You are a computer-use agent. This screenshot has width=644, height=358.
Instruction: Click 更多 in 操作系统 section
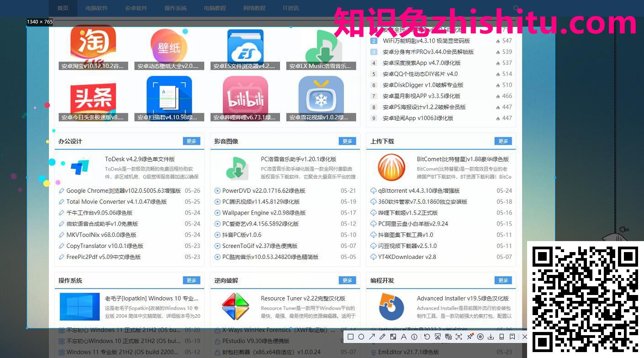click(191, 280)
